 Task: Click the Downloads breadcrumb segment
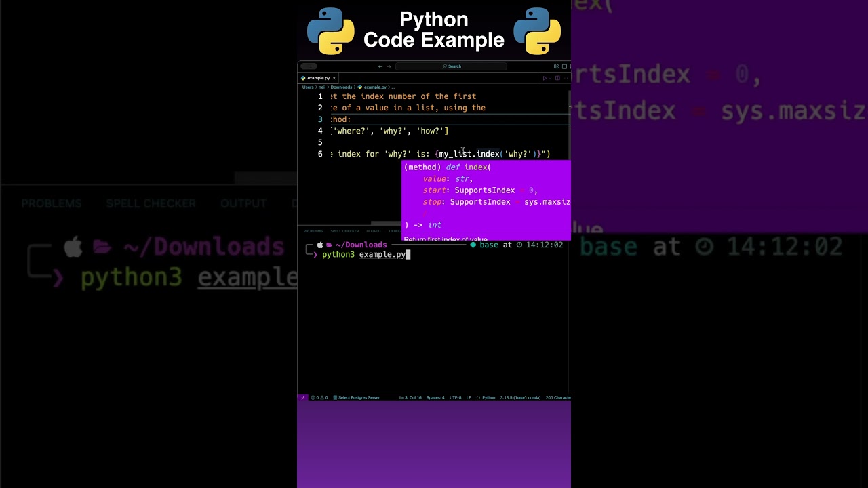[341, 87]
